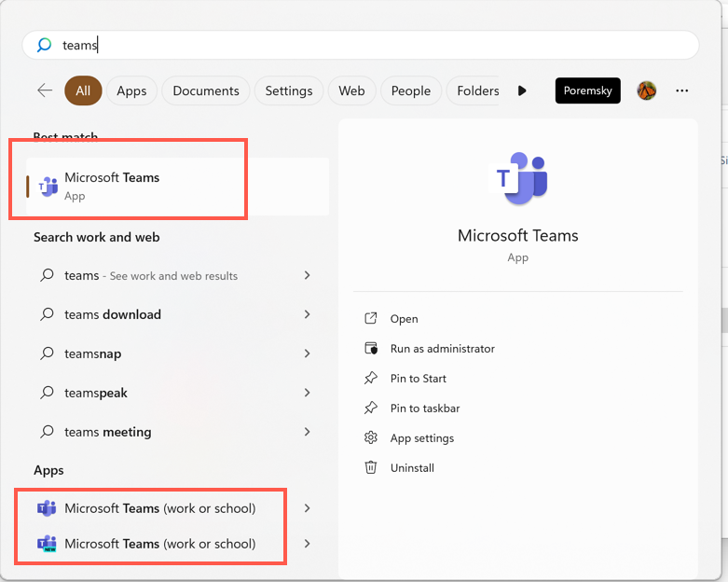Viewport: 728px width, 582px height.
Task: Expand the teams download suggestion chevron
Action: (307, 314)
